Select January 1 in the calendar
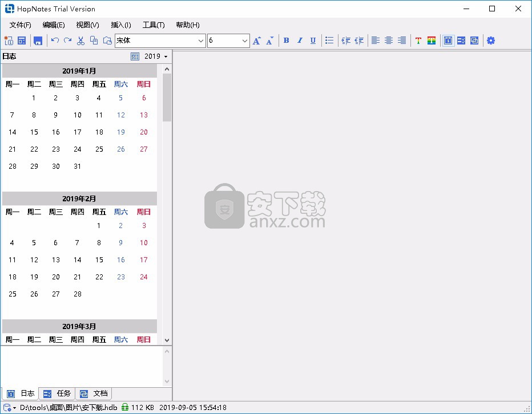532x414 pixels. pos(34,98)
